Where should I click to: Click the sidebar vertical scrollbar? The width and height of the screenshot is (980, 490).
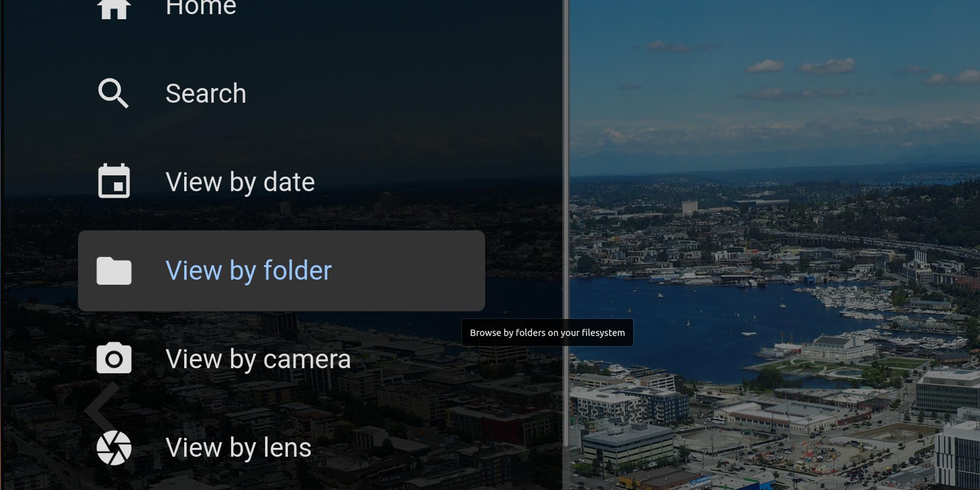[566, 223]
